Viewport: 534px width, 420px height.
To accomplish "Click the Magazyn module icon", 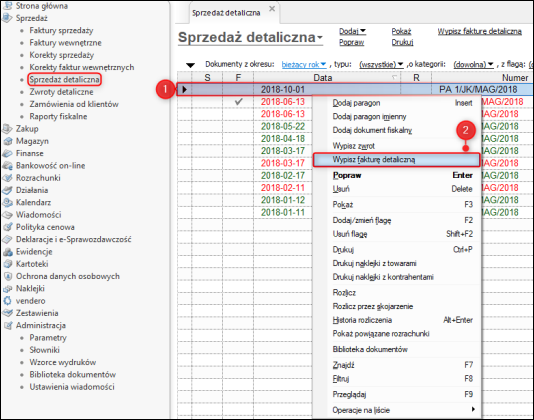I will click(7, 141).
